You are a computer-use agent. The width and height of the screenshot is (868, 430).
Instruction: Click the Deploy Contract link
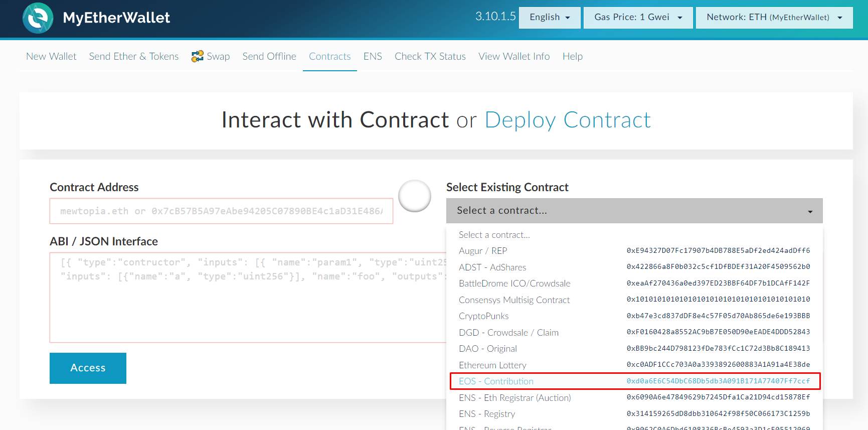coord(568,120)
